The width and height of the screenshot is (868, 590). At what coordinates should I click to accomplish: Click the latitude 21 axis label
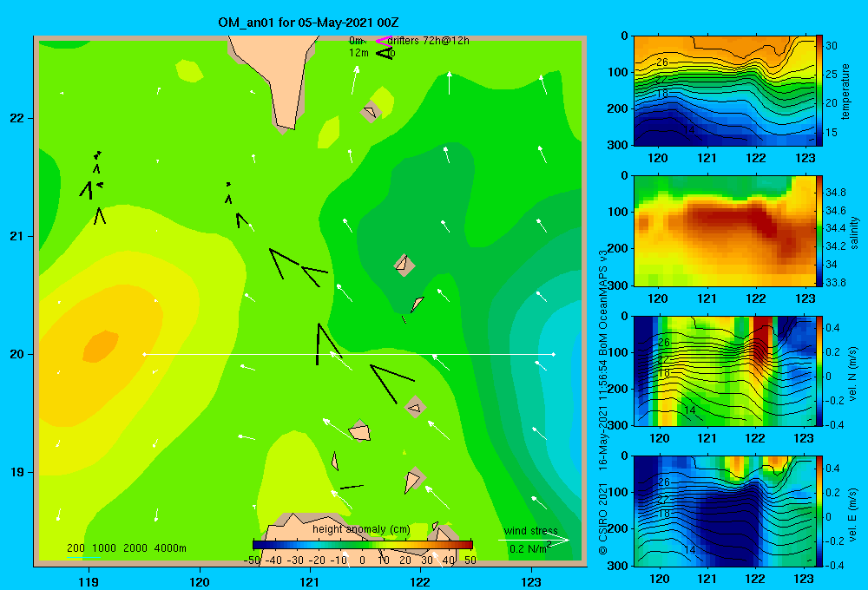(17, 236)
